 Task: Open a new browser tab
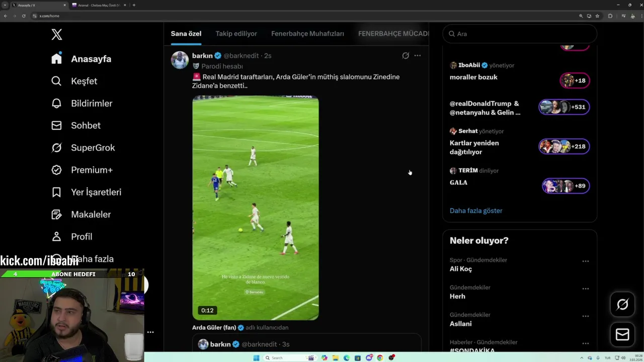tap(134, 5)
